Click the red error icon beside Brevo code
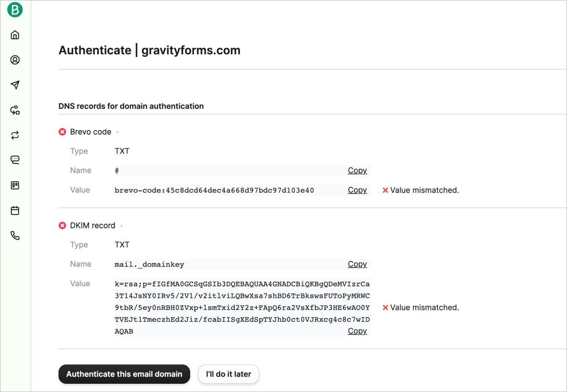This screenshot has height=392, width=567. (x=62, y=132)
